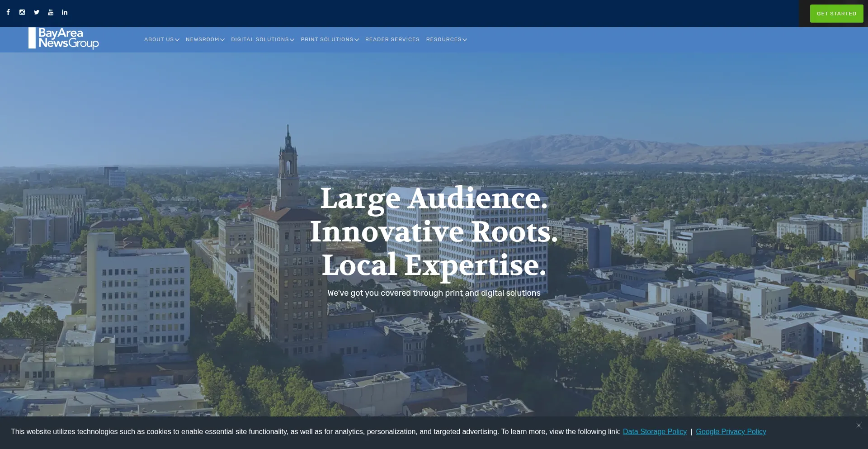Viewport: 868px width, 449px height.
Task: Click the 'We've got you covered' subtitle
Action: [x=434, y=293]
